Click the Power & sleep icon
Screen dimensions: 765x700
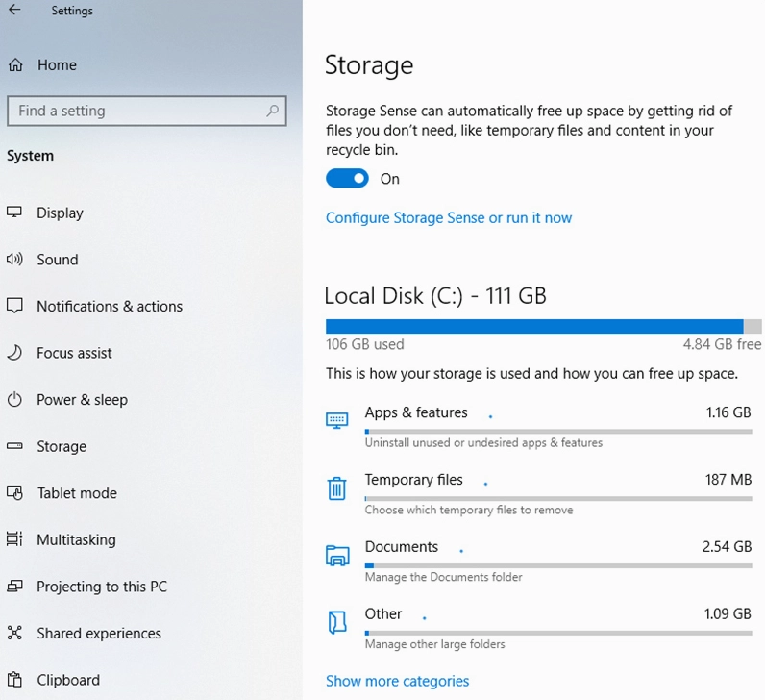14,400
